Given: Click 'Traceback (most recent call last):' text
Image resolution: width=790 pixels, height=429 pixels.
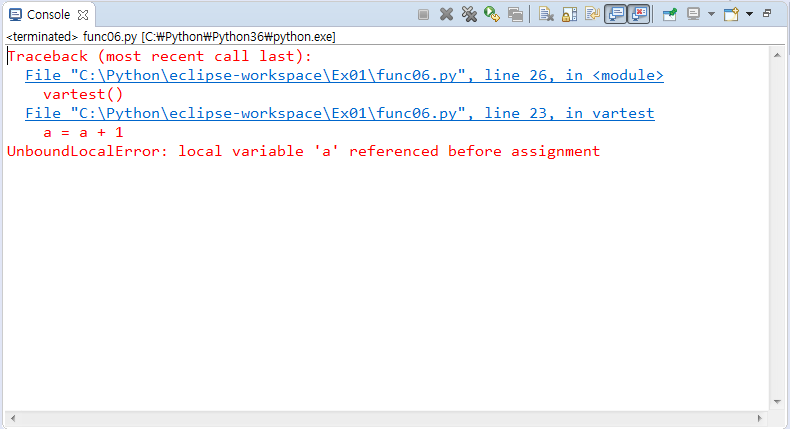Looking at the screenshot, I should [160, 56].
